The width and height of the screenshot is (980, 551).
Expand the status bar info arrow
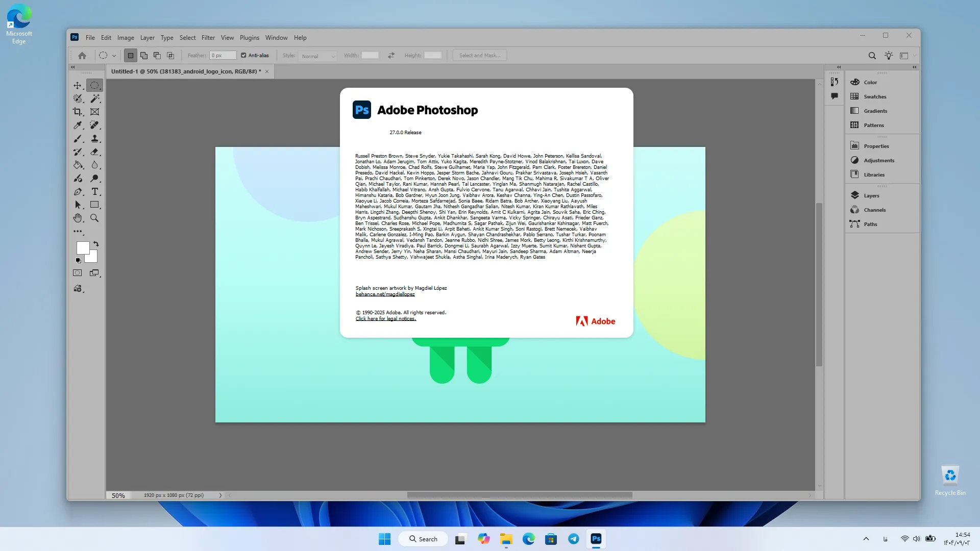[220, 495]
